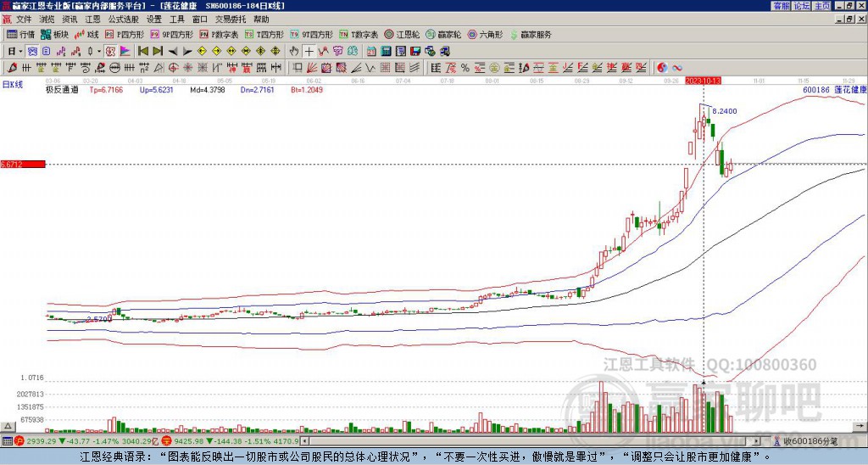Open the 9P四方形 tool

(x=172, y=34)
